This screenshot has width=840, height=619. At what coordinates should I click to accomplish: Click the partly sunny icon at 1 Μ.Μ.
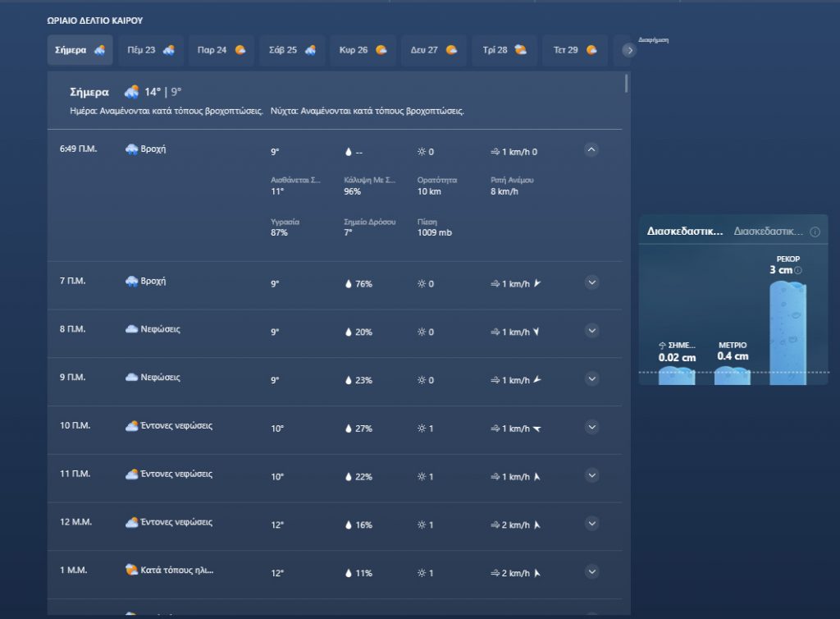(x=131, y=570)
